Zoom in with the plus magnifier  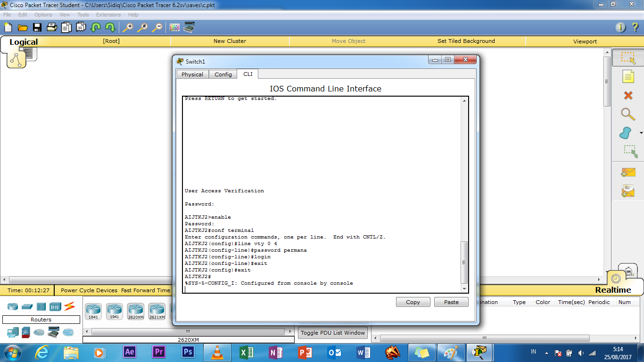pos(127,27)
